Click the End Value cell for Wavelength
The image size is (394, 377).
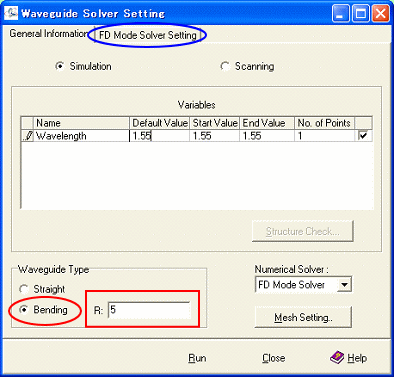tap(267, 136)
